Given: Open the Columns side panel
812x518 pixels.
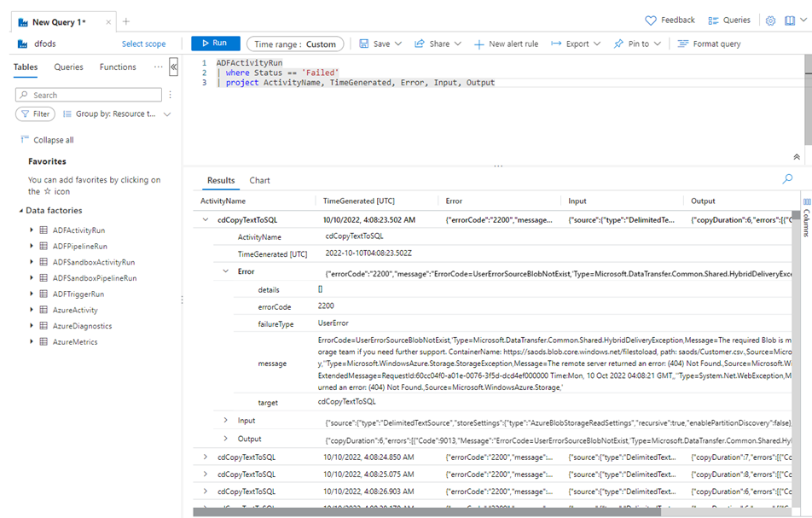Looking at the screenshot, I should [x=807, y=218].
